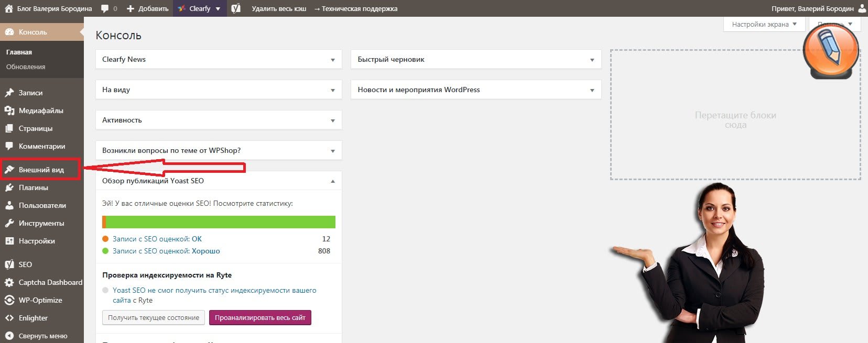Click the Инструменты wrench icon
The image size is (868, 343).
(9, 223)
